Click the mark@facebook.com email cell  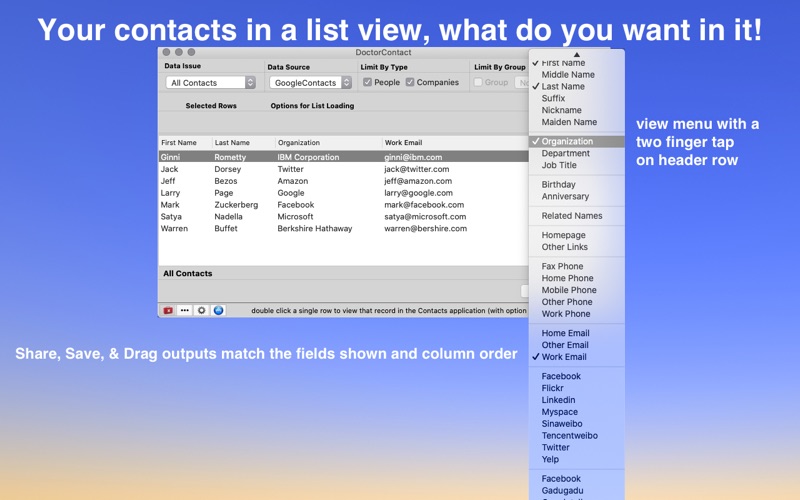pyautogui.click(x=424, y=205)
